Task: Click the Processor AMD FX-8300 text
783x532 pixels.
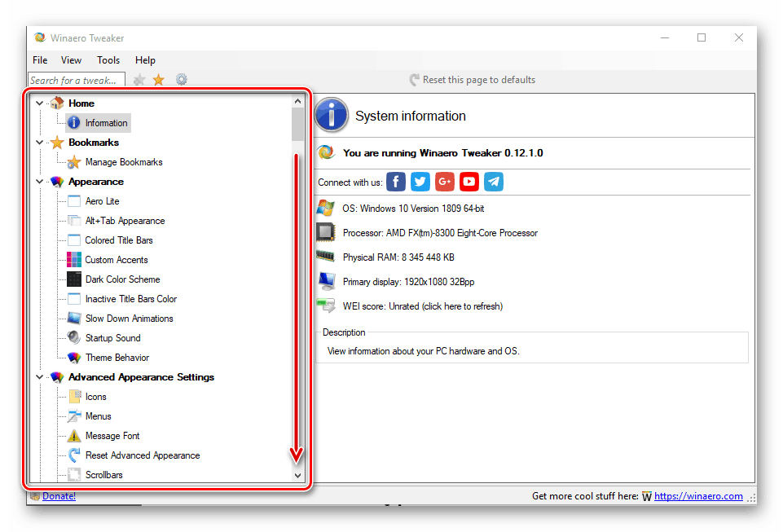Action: (x=440, y=233)
